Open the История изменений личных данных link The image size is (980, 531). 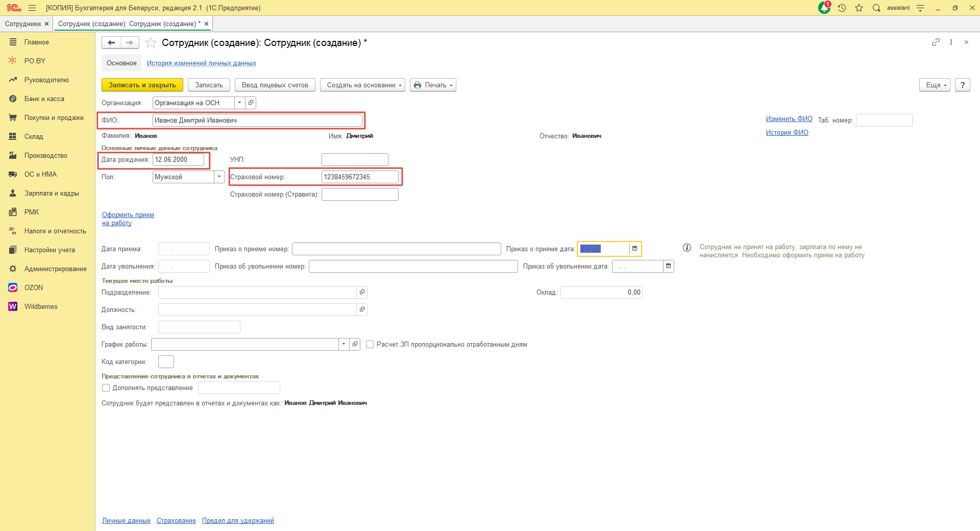coord(201,63)
